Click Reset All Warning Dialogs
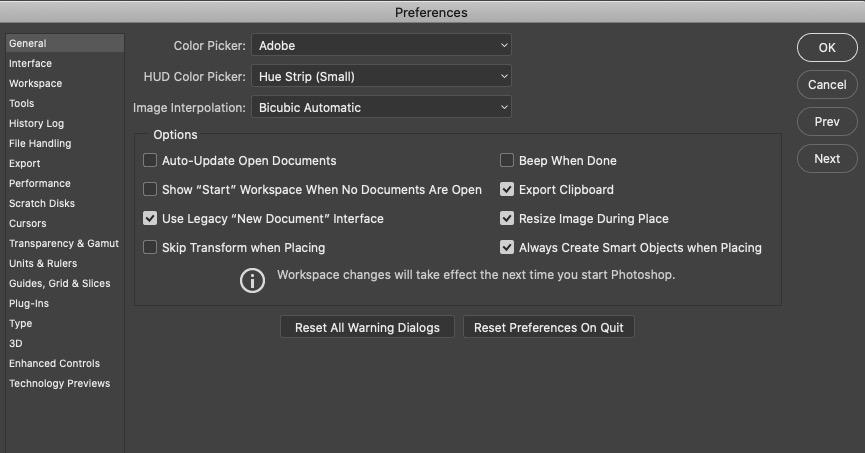865x453 pixels. coord(367,327)
